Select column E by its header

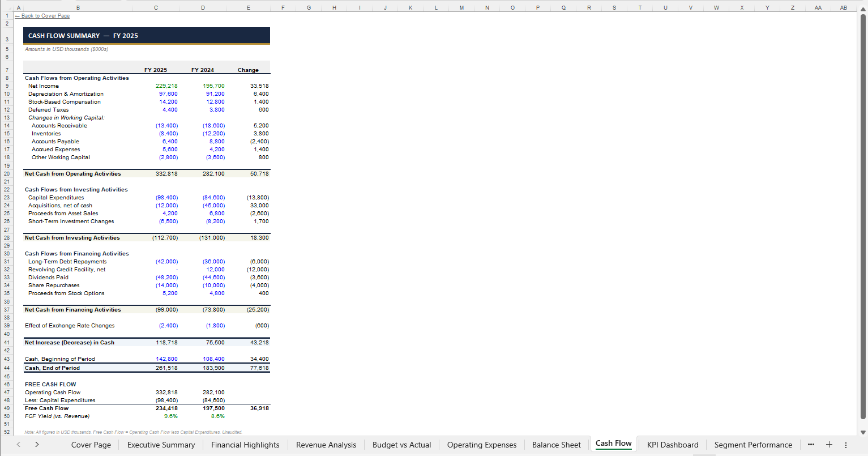248,7
